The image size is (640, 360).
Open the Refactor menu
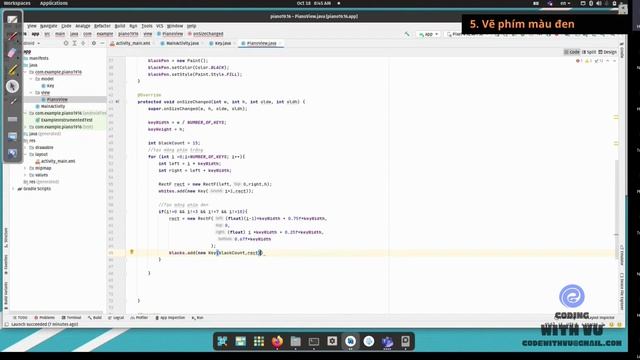tap(102, 26)
